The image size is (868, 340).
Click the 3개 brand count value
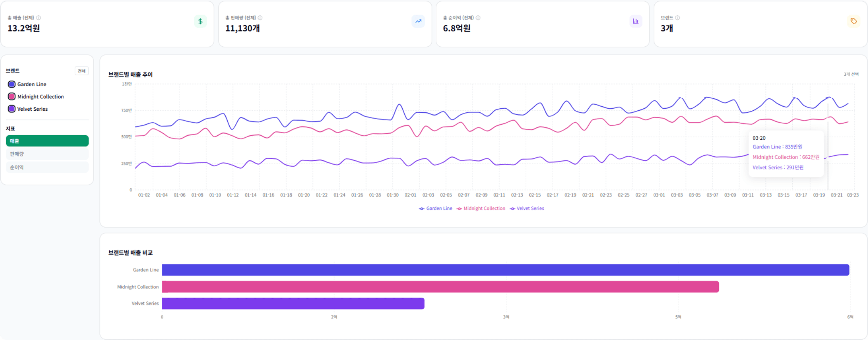[667, 28]
